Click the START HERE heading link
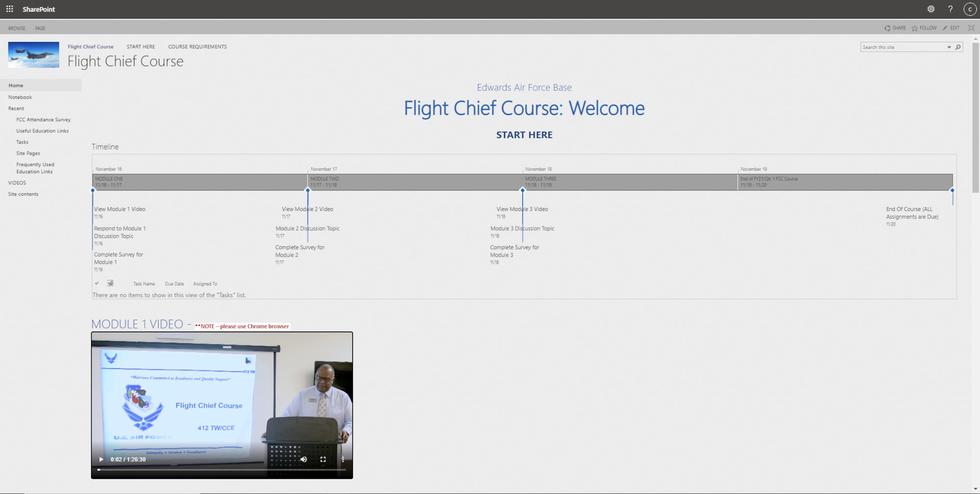Viewport: 980px width, 494px height. 524,135
